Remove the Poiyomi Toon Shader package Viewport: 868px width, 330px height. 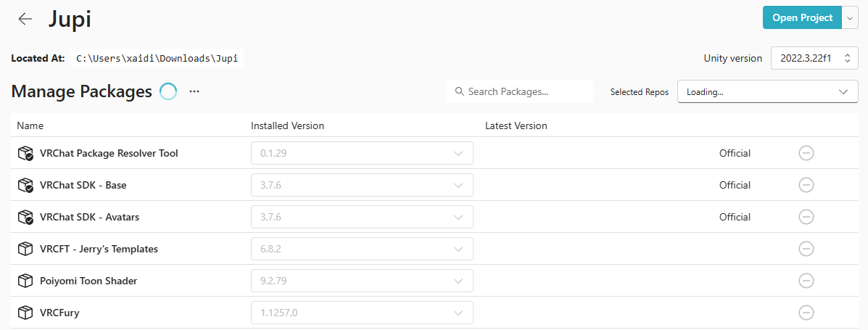click(x=806, y=281)
